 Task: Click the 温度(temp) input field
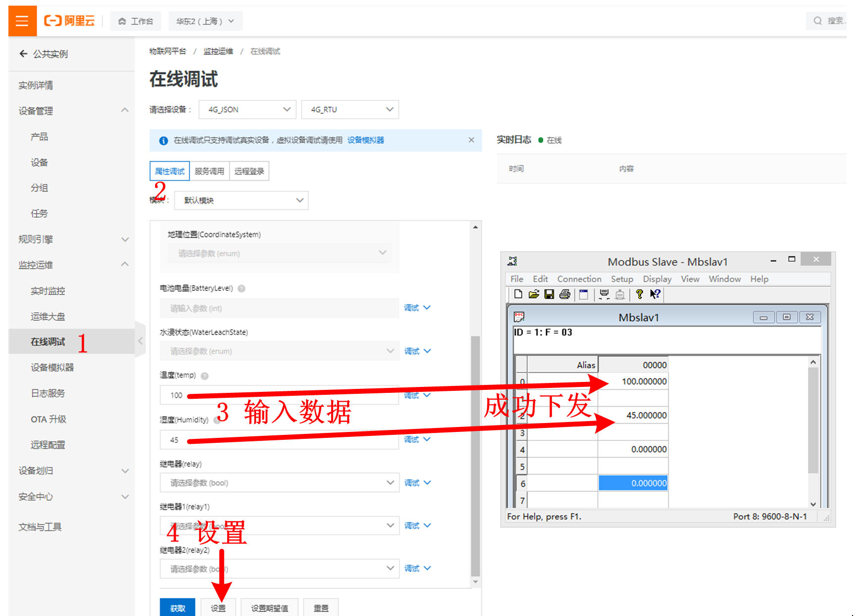coord(279,395)
